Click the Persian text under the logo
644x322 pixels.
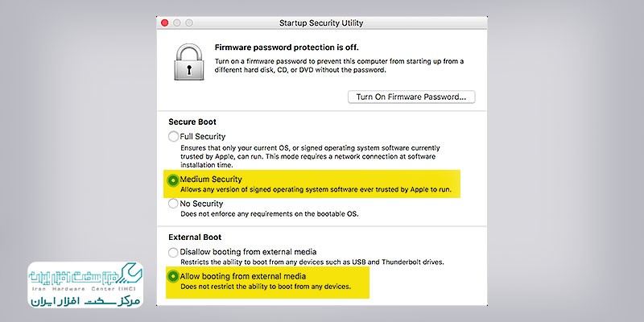[85, 300]
